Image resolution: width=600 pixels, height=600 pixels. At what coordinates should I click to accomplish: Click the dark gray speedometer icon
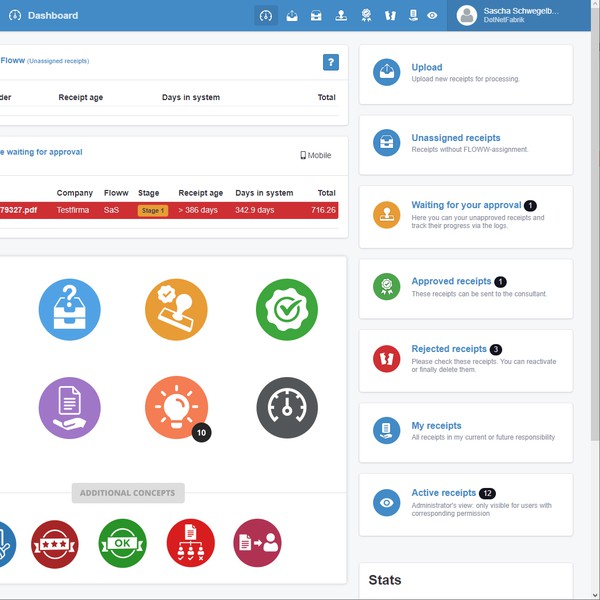pos(287,408)
